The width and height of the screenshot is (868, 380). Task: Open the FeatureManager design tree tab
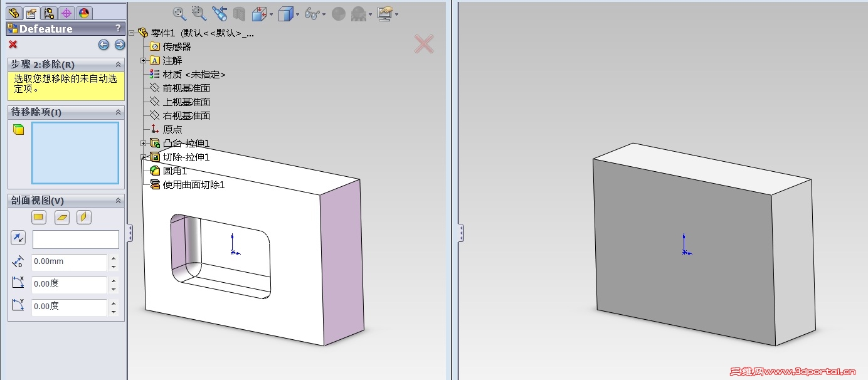point(14,13)
